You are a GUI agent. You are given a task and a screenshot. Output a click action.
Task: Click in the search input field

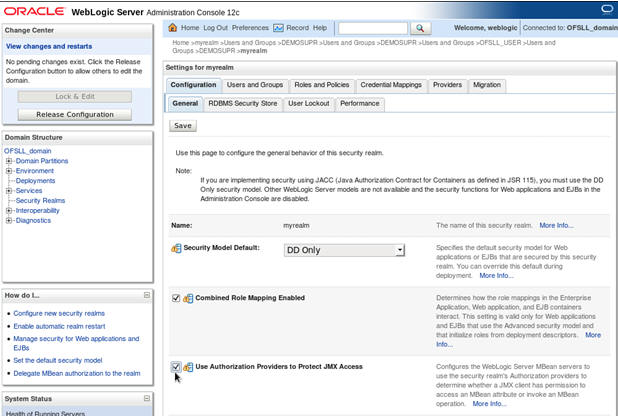(373, 28)
